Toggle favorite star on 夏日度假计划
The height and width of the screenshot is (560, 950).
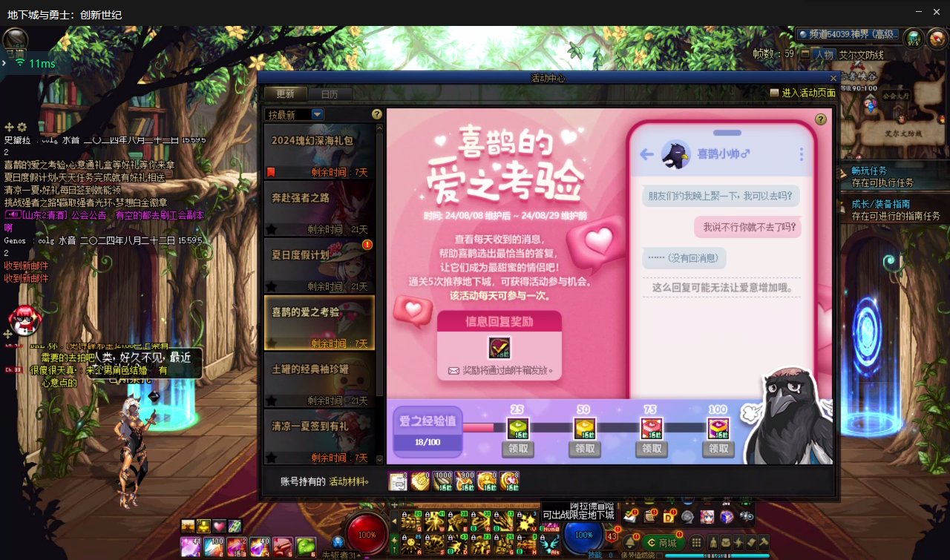click(x=272, y=286)
